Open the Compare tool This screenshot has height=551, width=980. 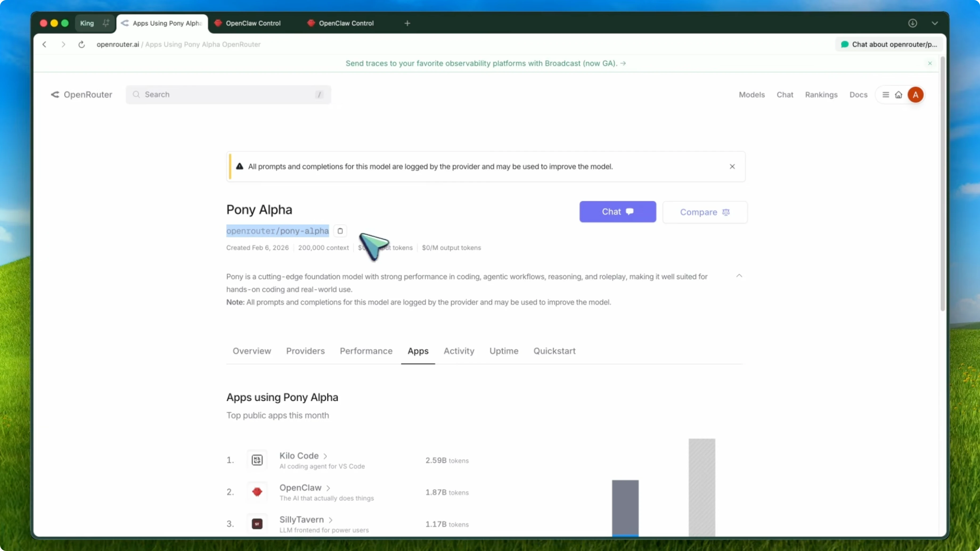point(704,212)
